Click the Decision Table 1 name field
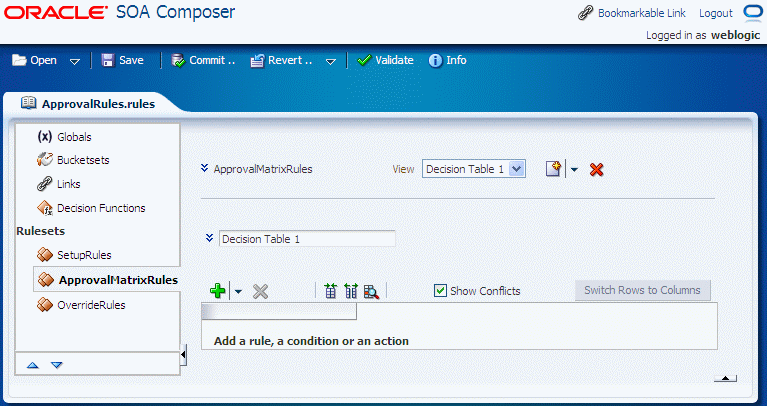The height and width of the screenshot is (406, 767). (307, 239)
